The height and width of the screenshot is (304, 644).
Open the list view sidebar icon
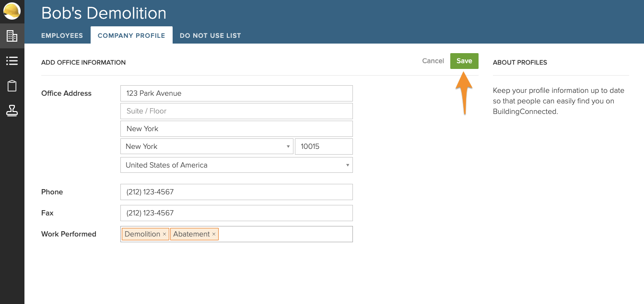pos(12,61)
